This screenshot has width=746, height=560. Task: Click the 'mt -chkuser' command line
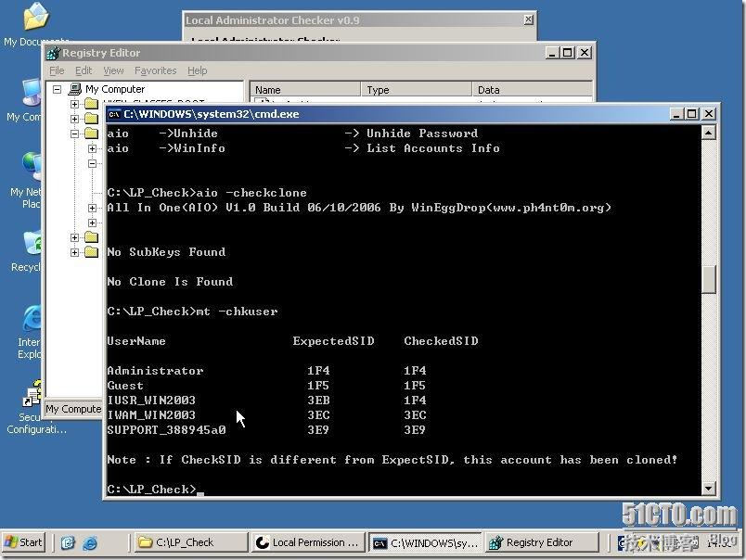coord(192,312)
